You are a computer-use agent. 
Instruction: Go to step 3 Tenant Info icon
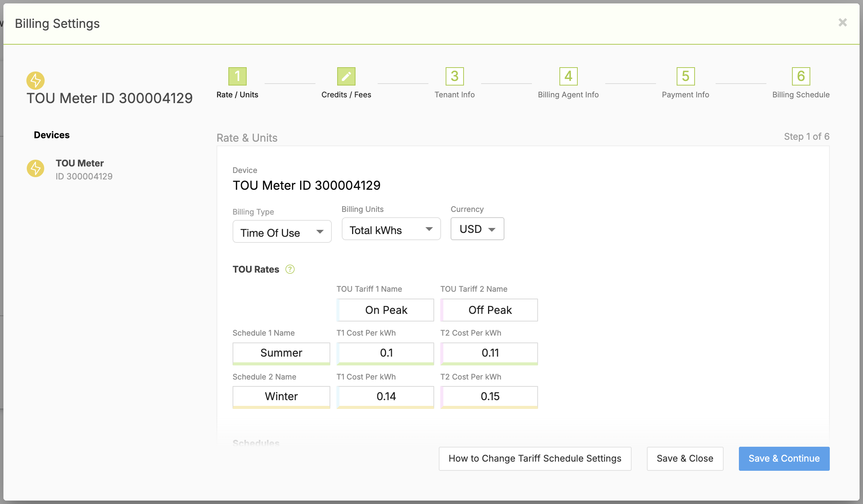454,76
